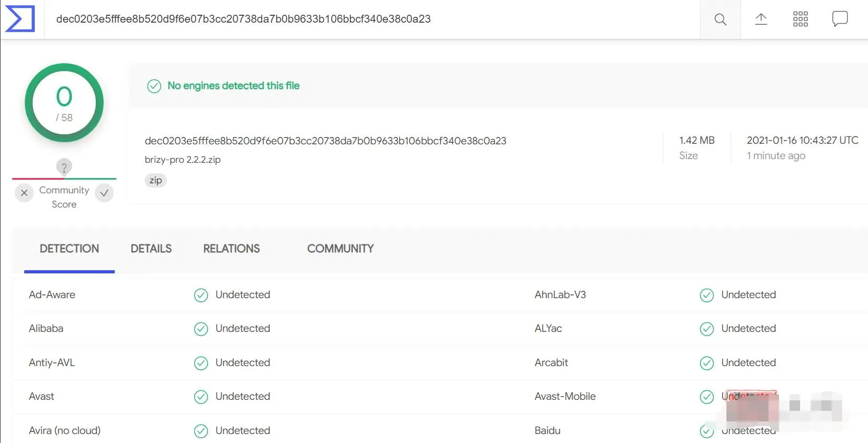Click the Avast undetected check icon
This screenshot has height=443, width=868.
[201, 397]
